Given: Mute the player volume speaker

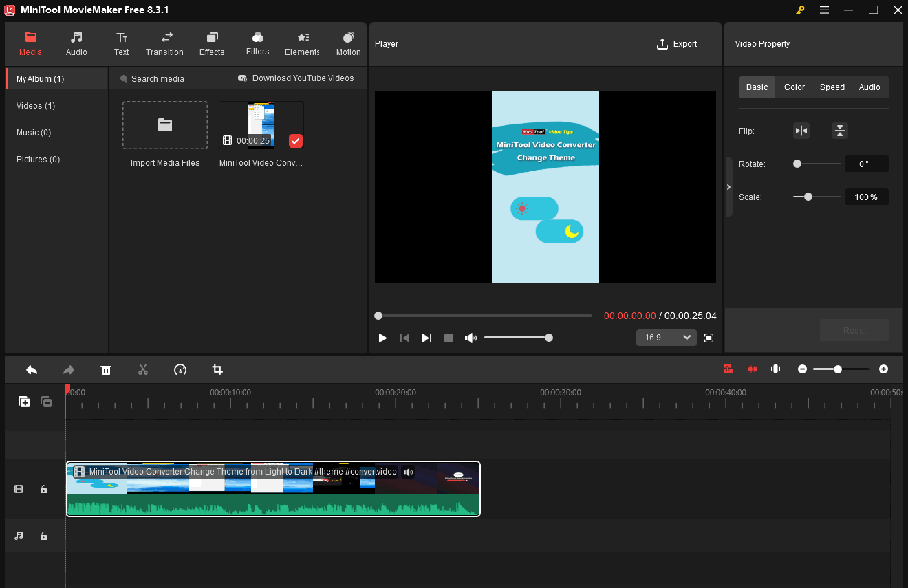Looking at the screenshot, I should click(x=471, y=338).
